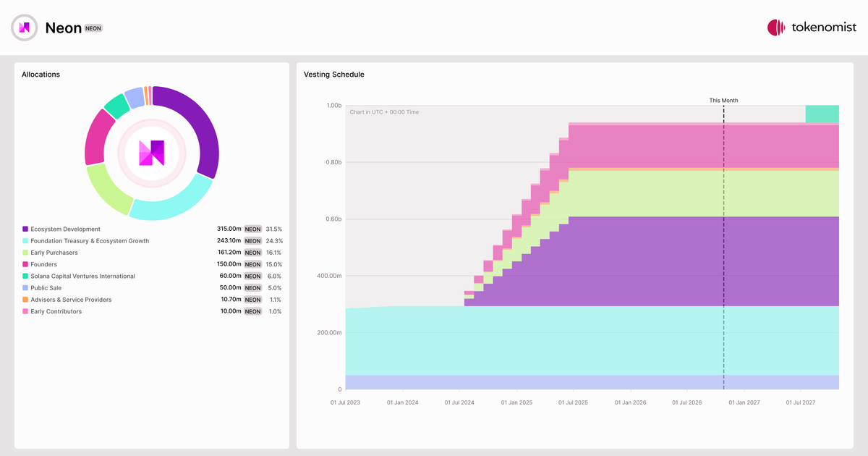Viewport: 868px width, 456px height.
Task: Click the Early Purchasers legend color swatch
Action: pyautogui.click(x=25, y=253)
